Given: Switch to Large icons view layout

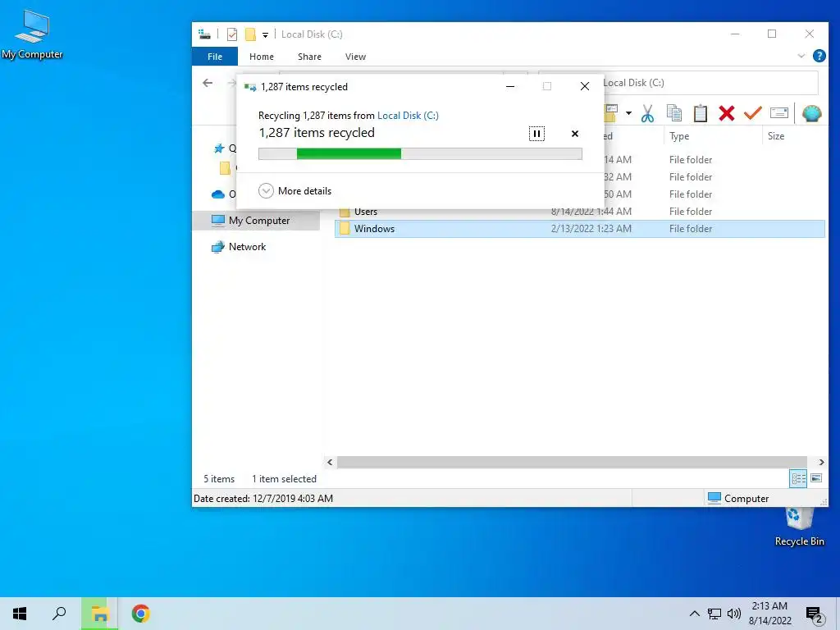Looking at the screenshot, I should 816,478.
